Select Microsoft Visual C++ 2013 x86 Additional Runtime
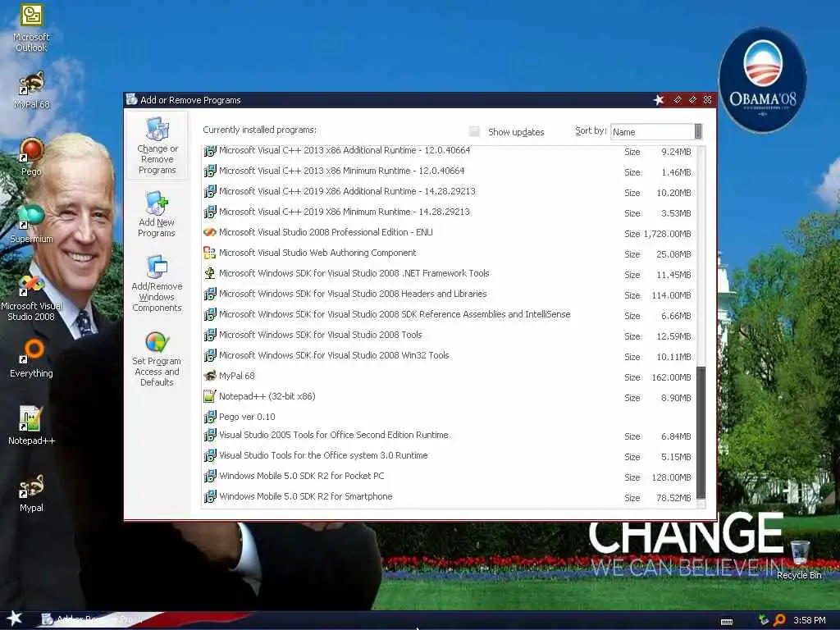The image size is (840, 630). [449, 151]
